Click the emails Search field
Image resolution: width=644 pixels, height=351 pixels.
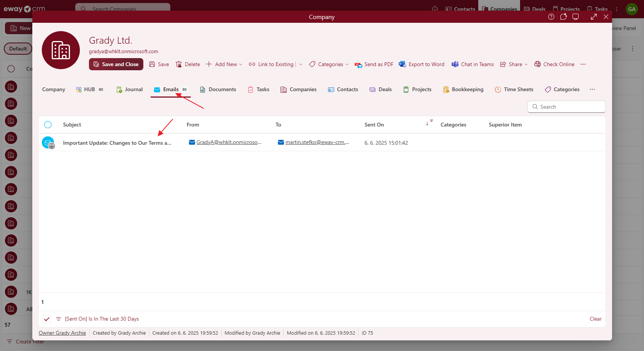coord(566,107)
